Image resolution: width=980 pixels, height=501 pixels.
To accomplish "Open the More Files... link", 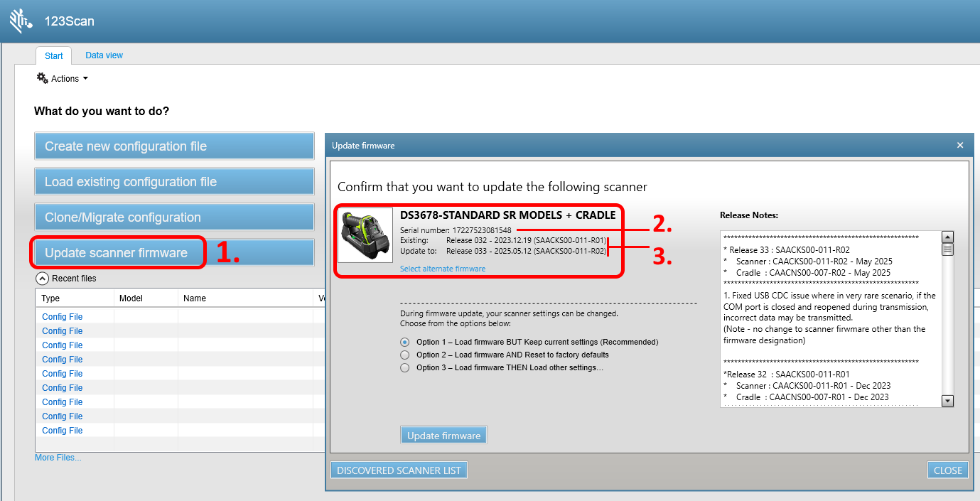I will click(58, 458).
